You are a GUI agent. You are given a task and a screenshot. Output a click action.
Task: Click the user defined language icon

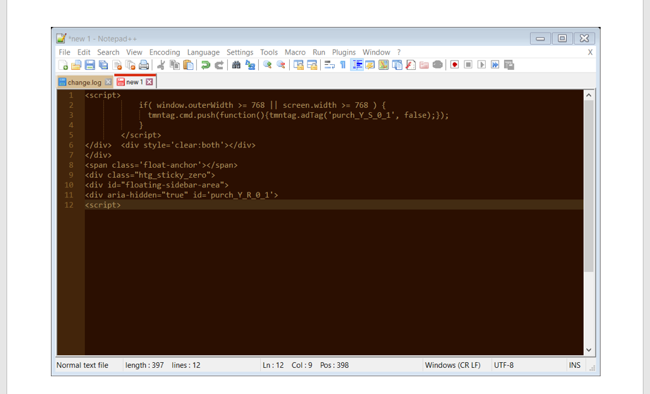(x=370, y=65)
